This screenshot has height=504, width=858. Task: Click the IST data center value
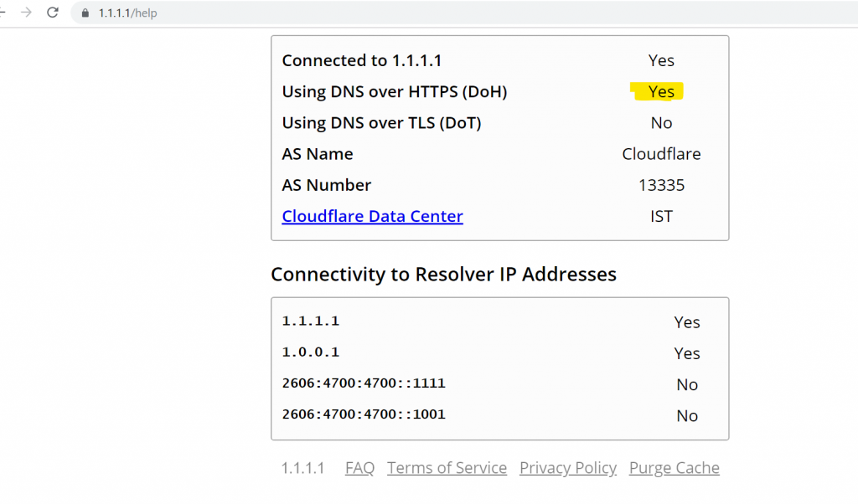(x=660, y=216)
